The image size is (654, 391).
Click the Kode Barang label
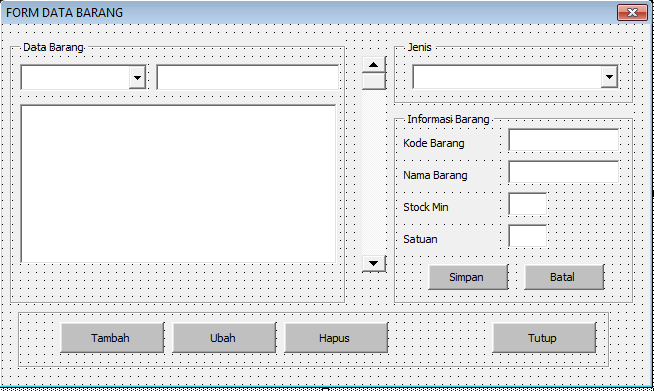(x=434, y=143)
